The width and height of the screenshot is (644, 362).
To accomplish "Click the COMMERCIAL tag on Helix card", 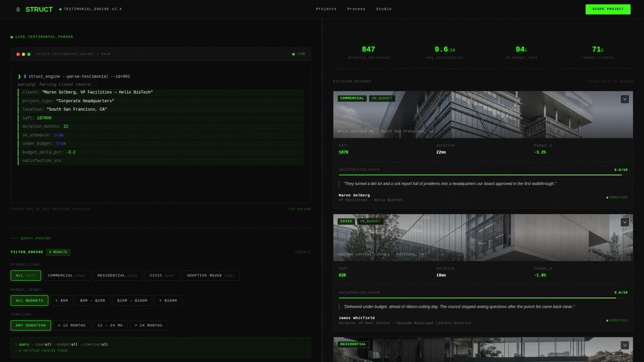I will click(352, 98).
